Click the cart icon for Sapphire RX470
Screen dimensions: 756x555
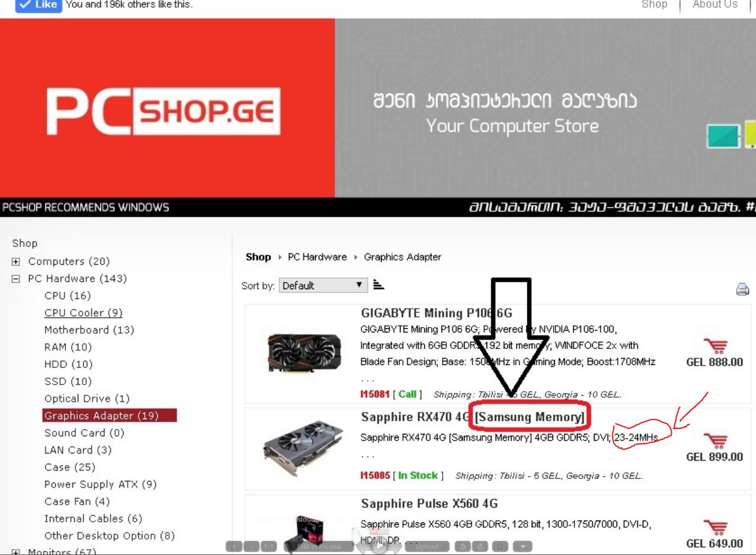[x=715, y=440]
